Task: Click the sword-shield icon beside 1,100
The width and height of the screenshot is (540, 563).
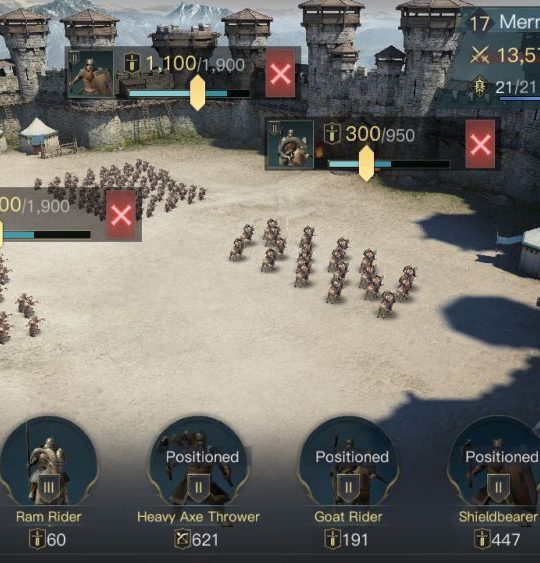Action: tap(132, 63)
